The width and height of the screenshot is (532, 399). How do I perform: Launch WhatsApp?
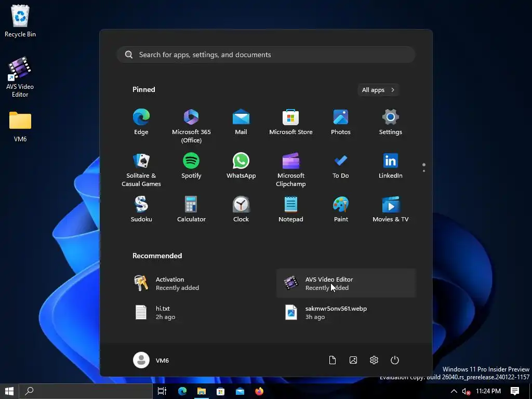point(241,166)
